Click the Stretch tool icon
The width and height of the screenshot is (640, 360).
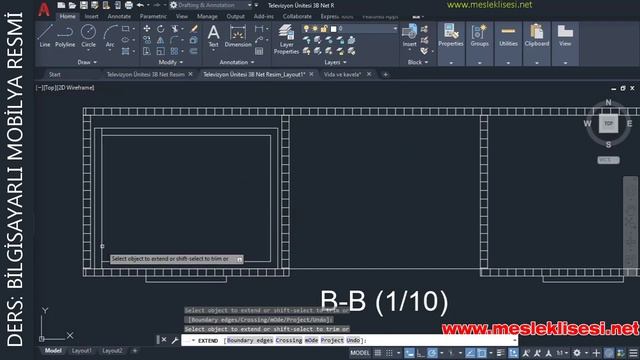coord(147,51)
